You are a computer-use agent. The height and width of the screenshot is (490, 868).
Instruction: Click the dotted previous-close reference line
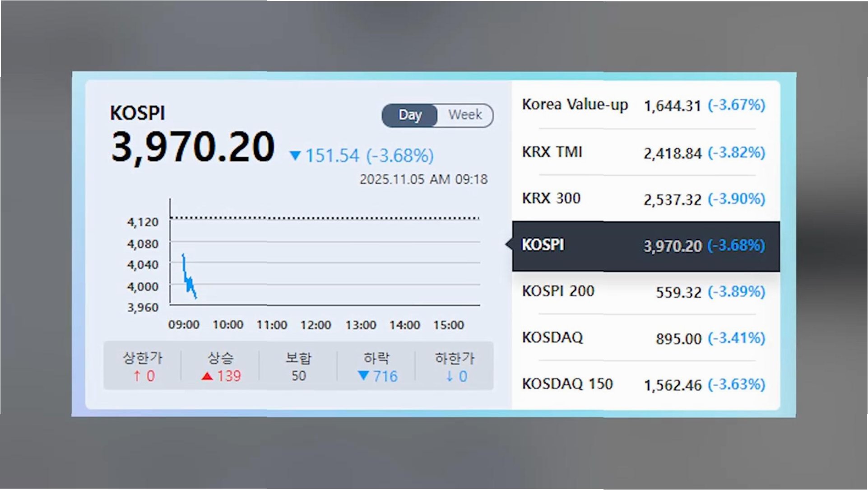pyautogui.click(x=325, y=219)
